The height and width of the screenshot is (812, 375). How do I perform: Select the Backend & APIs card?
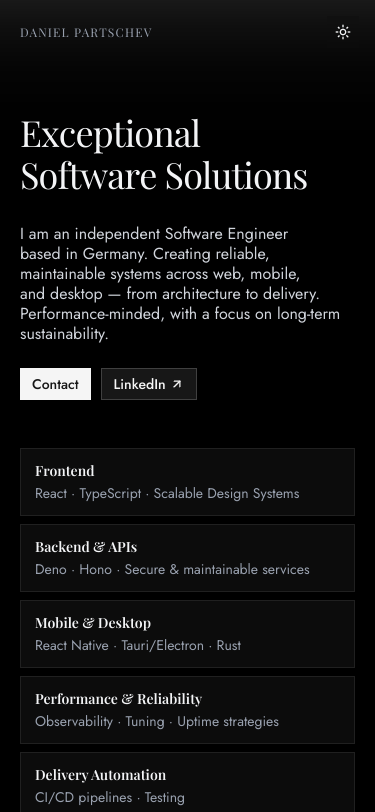click(x=188, y=558)
